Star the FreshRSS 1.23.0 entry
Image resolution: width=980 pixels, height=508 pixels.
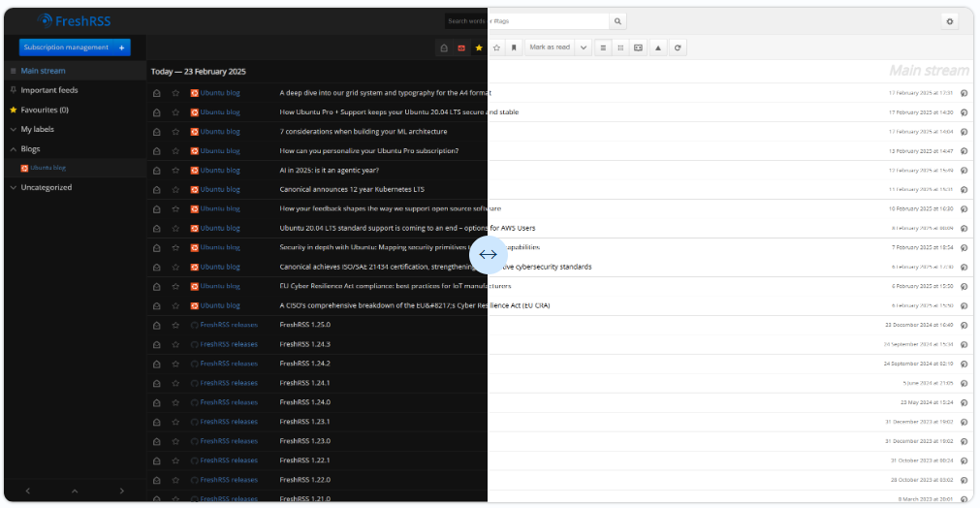(175, 442)
